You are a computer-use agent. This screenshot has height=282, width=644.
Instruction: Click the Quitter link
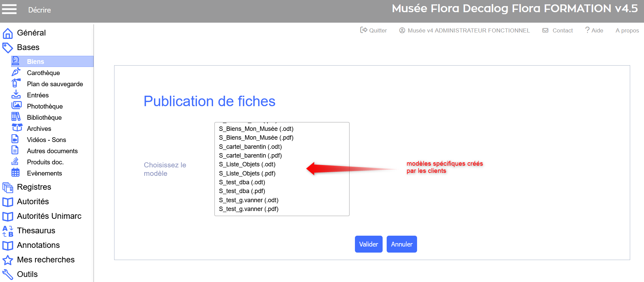tap(373, 30)
